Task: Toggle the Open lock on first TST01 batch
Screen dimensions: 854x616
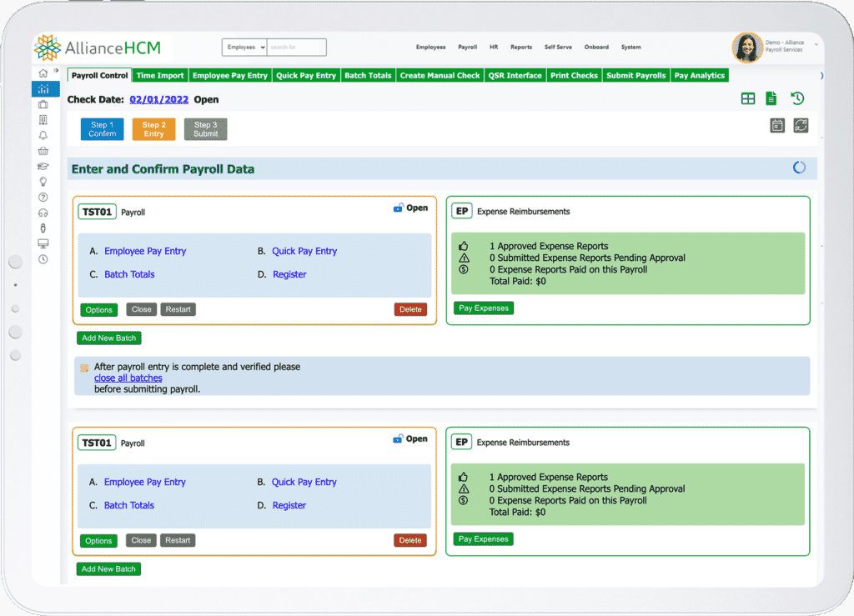Action: tap(399, 208)
